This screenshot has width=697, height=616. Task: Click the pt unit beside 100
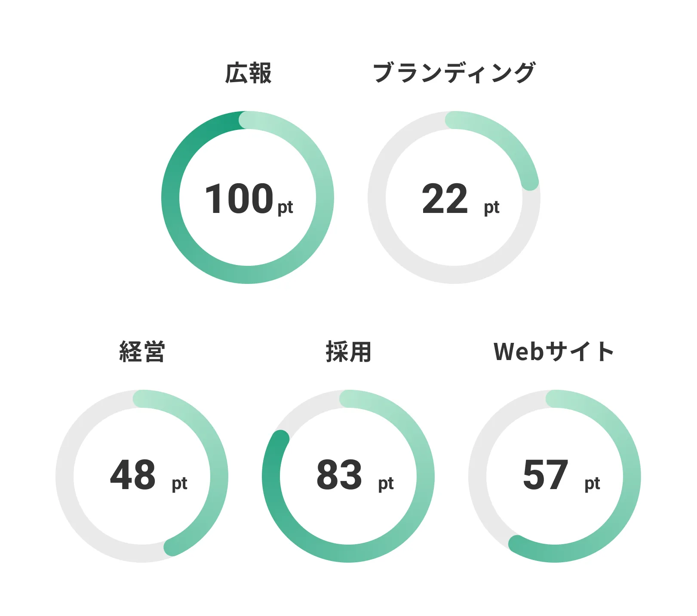point(285,208)
